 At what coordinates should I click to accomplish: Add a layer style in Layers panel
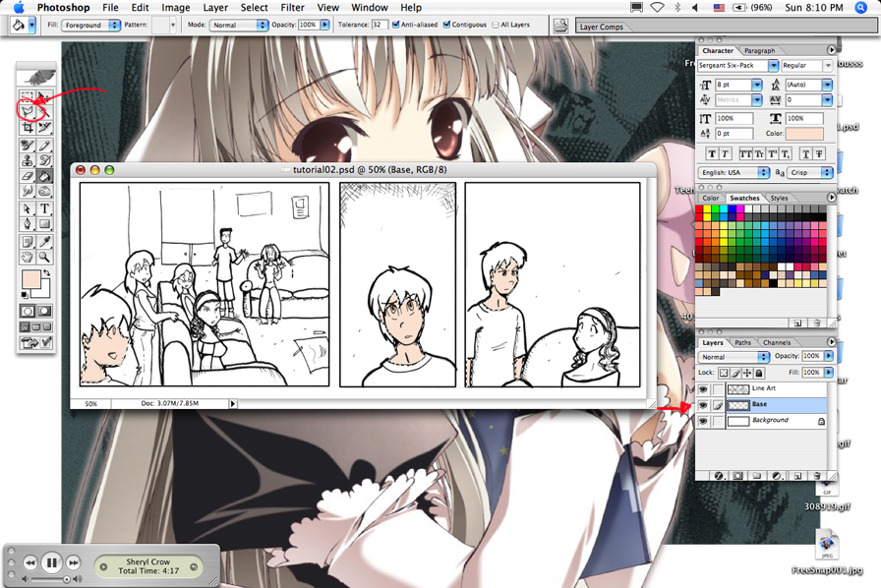click(718, 476)
